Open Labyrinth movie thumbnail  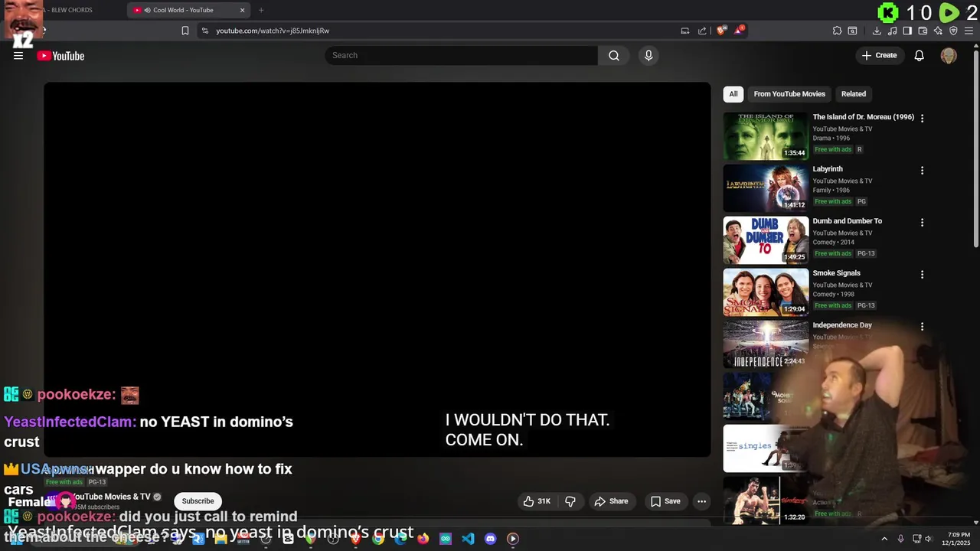pyautogui.click(x=766, y=188)
